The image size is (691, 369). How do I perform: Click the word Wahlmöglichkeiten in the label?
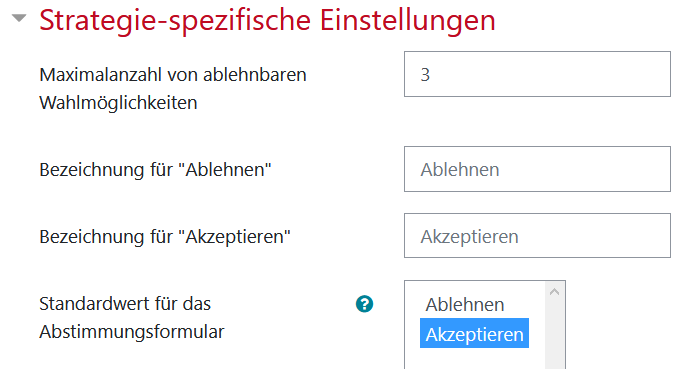coord(118,103)
